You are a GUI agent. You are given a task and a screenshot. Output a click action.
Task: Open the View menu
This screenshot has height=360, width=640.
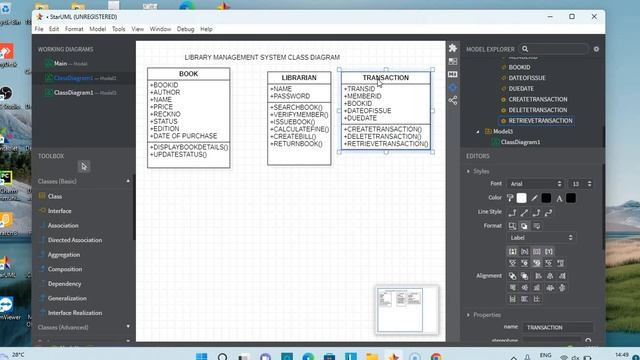[137, 29]
